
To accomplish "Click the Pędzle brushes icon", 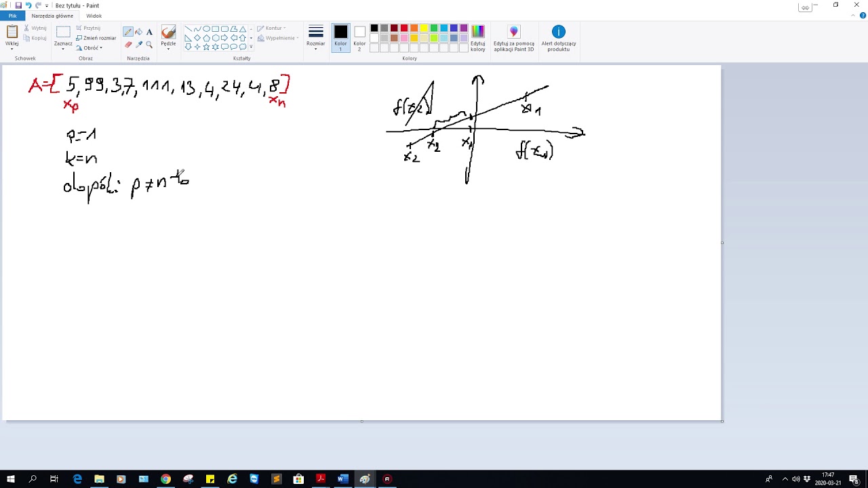I will (168, 32).
